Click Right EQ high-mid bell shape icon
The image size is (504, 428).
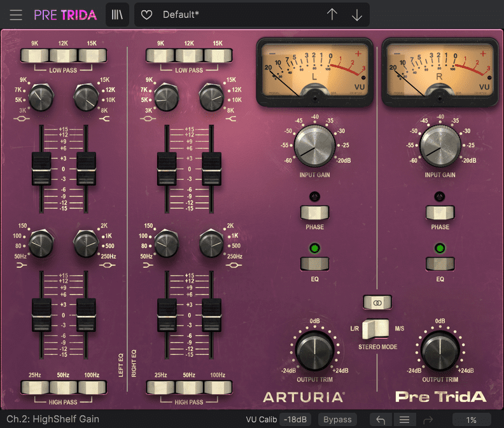(148, 119)
